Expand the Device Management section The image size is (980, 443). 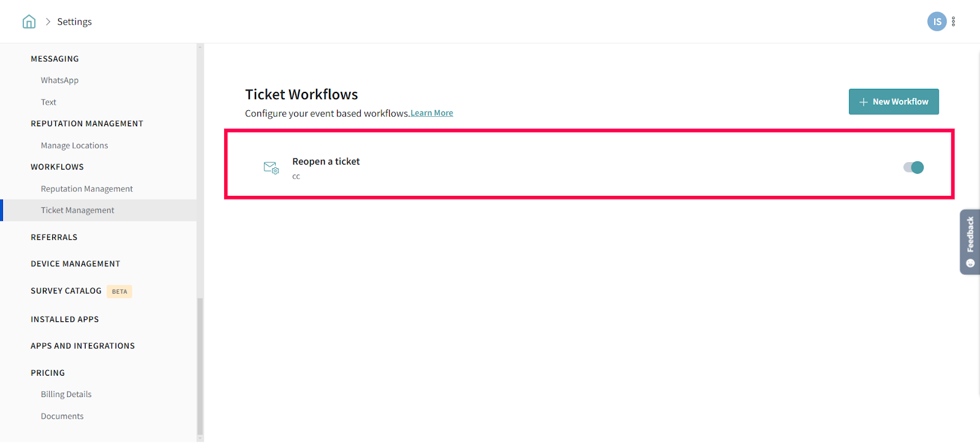coord(75,264)
